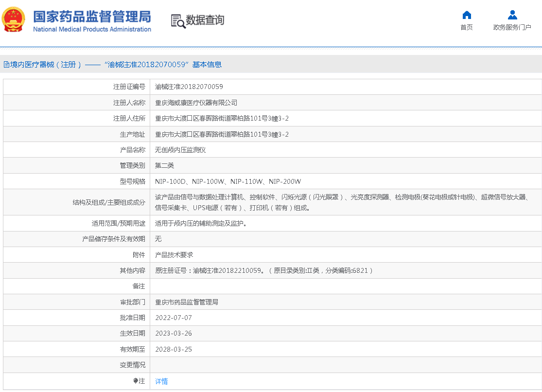Select approval department 重庆市药品监督管理局
This screenshot has height=392, width=542.
(x=187, y=302)
